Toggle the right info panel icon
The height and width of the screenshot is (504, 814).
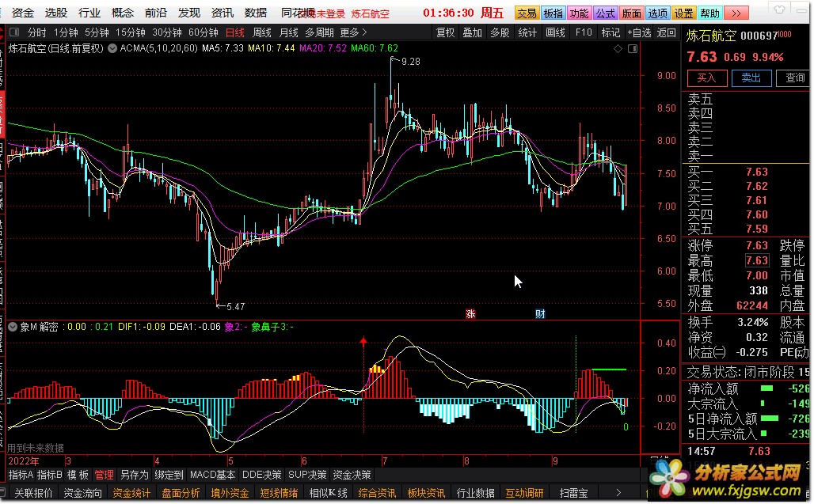click(x=633, y=49)
